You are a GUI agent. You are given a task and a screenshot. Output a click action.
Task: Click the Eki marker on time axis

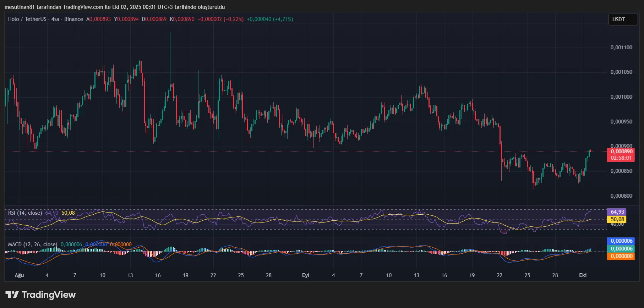click(x=583, y=275)
